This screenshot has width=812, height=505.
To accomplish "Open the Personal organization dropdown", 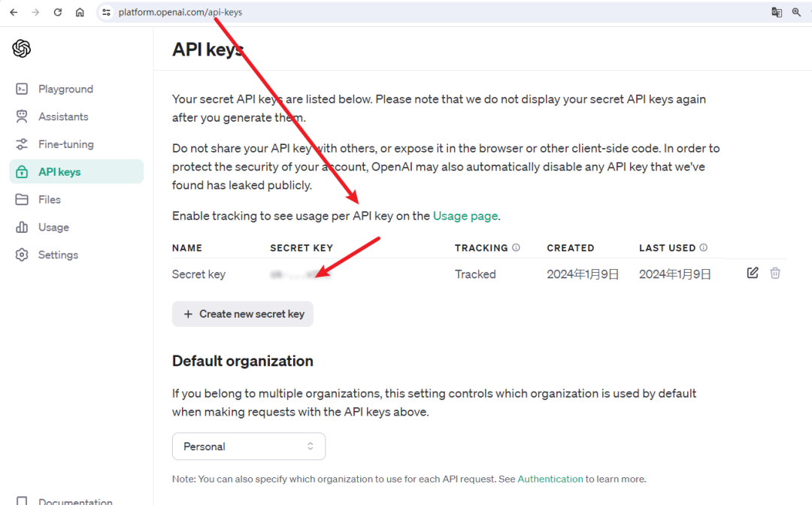I will click(x=249, y=446).
